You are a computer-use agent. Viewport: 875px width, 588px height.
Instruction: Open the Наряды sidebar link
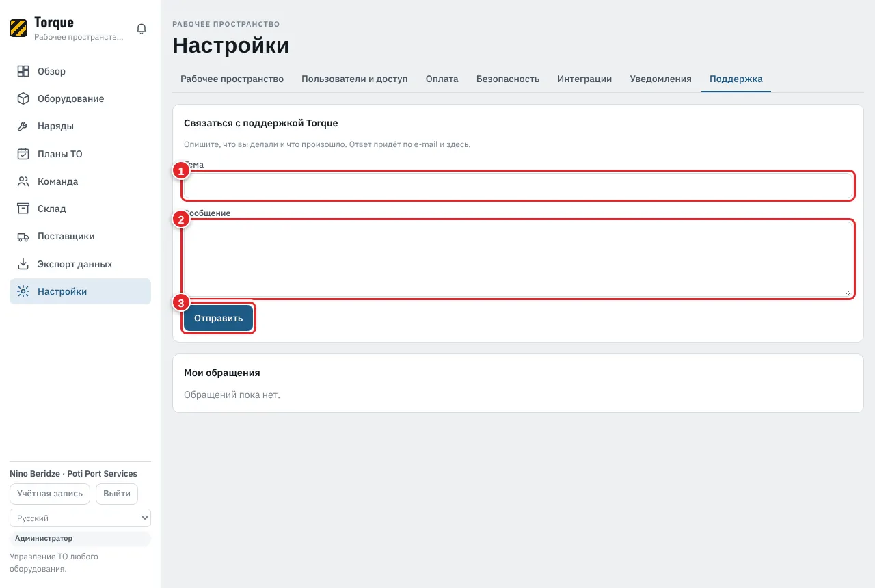click(x=80, y=126)
